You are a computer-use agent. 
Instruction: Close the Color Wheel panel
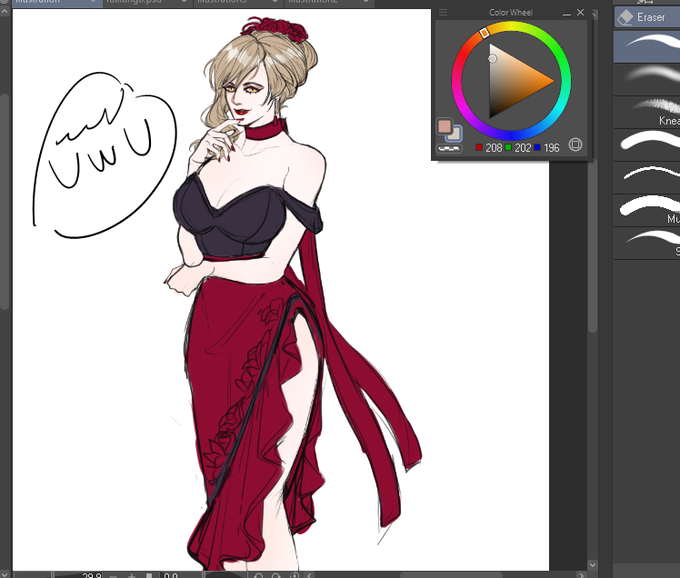coord(581,13)
